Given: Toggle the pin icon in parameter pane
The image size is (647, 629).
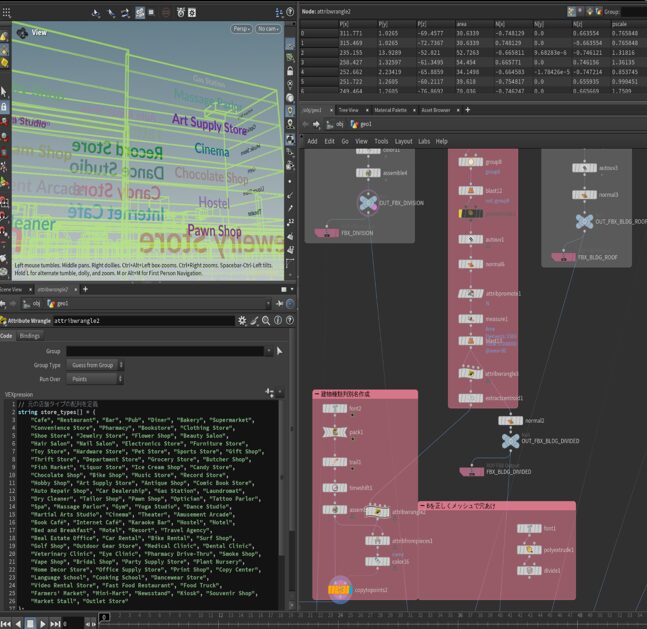Looking at the screenshot, I should pos(279,304).
